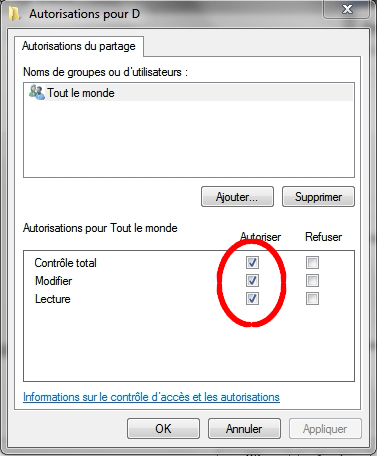The image size is (377, 456).
Task: Enable Refuser checkbox for Modifier
Action: pos(312,281)
